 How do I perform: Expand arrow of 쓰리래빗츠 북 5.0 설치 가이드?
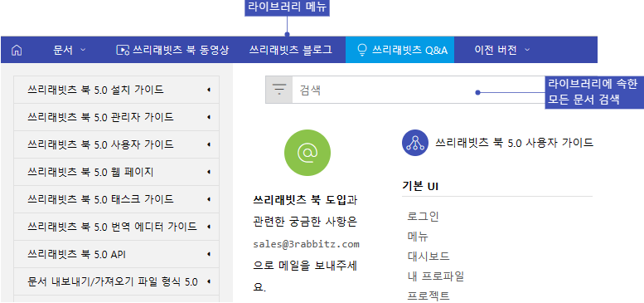point(209,90)
